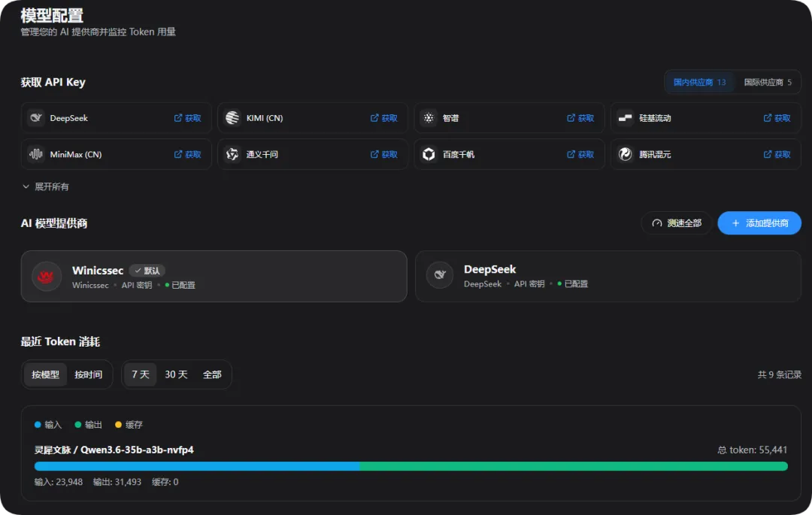Viewport: 812px width, 515px height.
Task: Click the 通义千问 logo icon
Action: pos(232,154)
